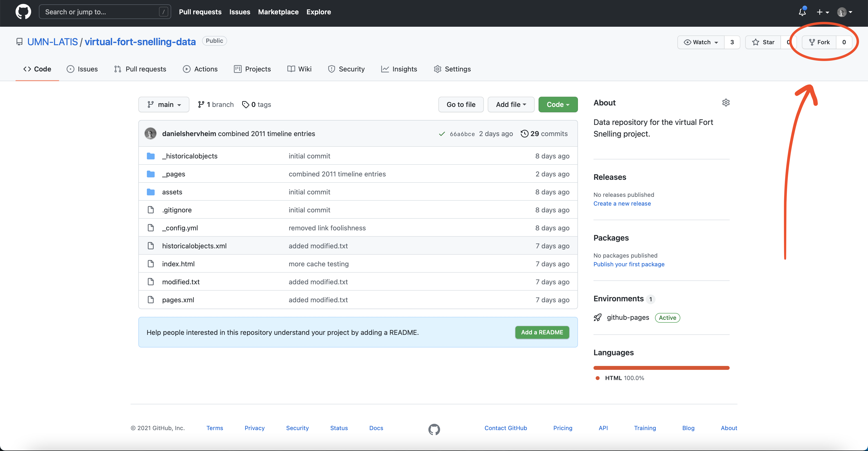Viewport: 868px width, 451px height.
Task: View the 1 branch link
Action: pos(216,104)
